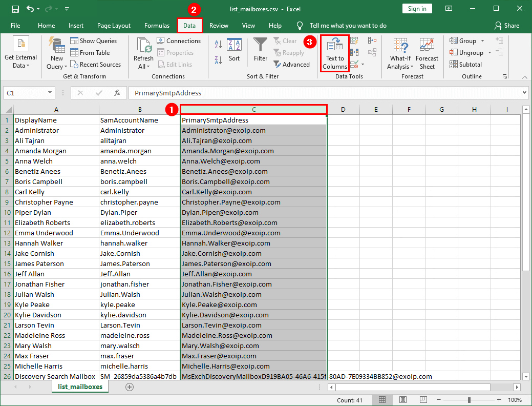Viewport: 532px width, 406px height.
Task: Select the list_mailboxes sheet tab
Action: pyautogui.click(x=79, y=388)
